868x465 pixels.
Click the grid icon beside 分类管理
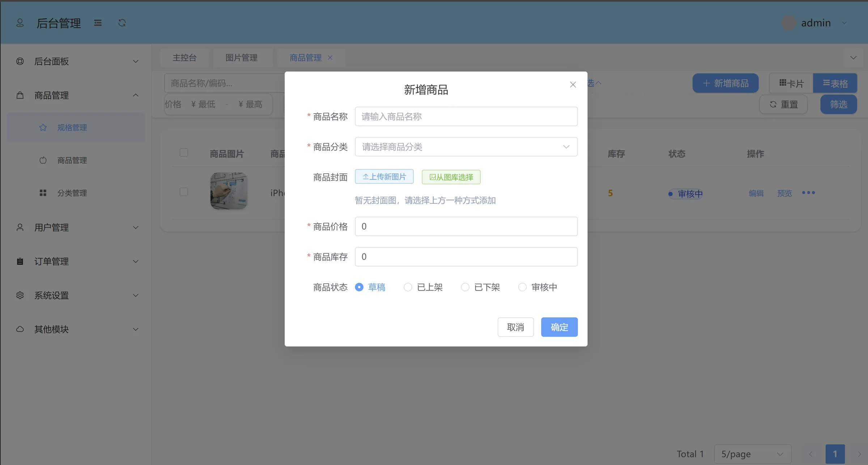[43, 193]
